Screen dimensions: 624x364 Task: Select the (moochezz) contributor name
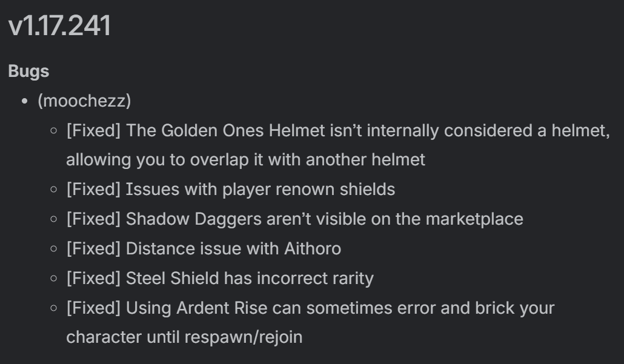(84, 101)
